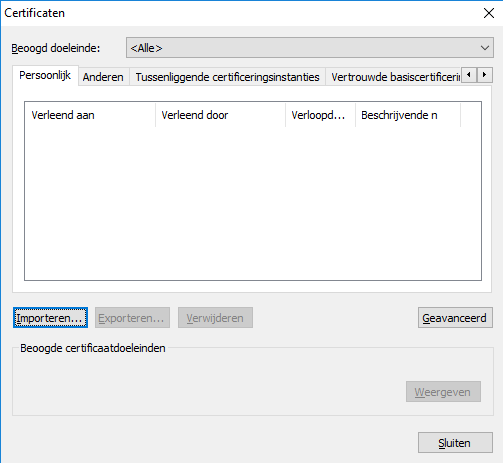
Task: Click the Weergeven button
Action: (443, 392)
